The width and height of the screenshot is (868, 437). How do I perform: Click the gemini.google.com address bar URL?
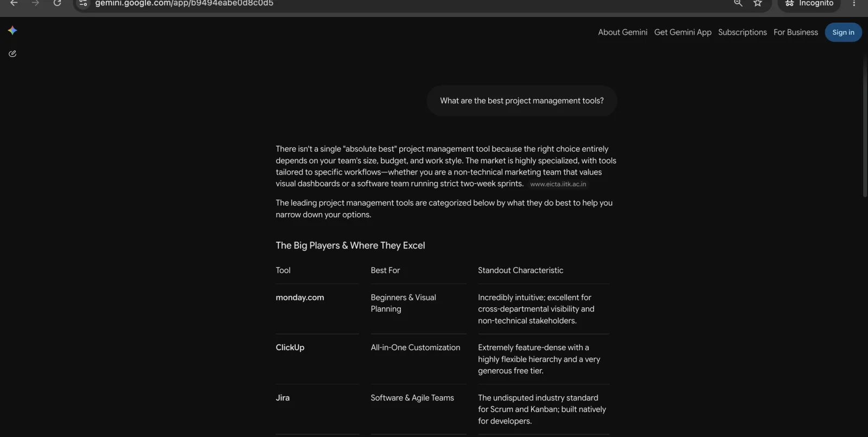[184, 3]
